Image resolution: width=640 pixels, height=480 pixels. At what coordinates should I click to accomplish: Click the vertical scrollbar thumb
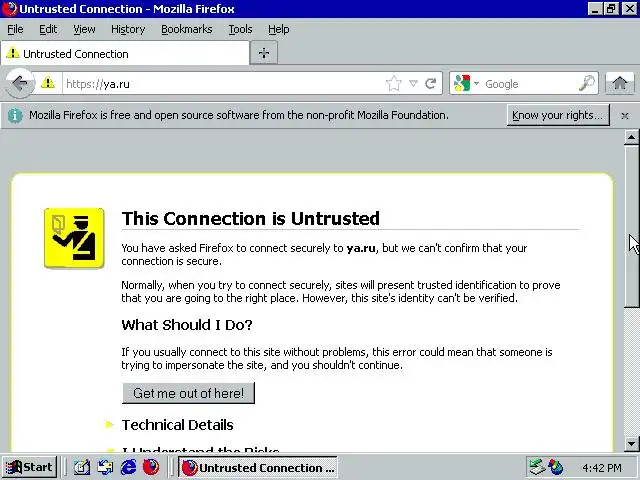click(x=631, y=226)
